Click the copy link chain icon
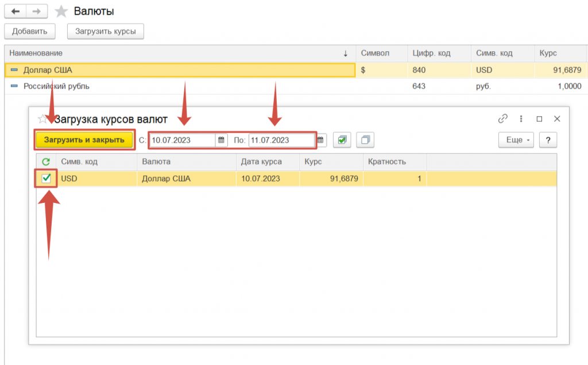This screenshot has width=588, height=365. click(x=503, y=119)
